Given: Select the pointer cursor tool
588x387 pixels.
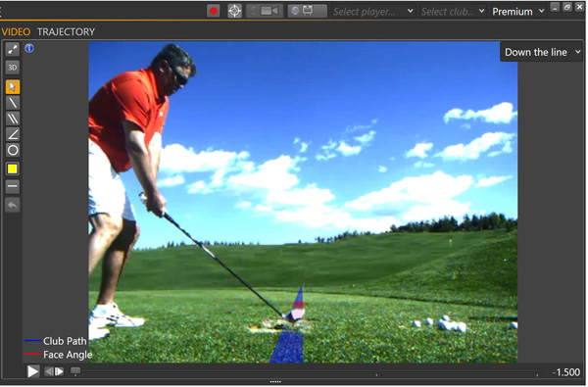Looking at the screenshot, I should [x=13, y=86].
